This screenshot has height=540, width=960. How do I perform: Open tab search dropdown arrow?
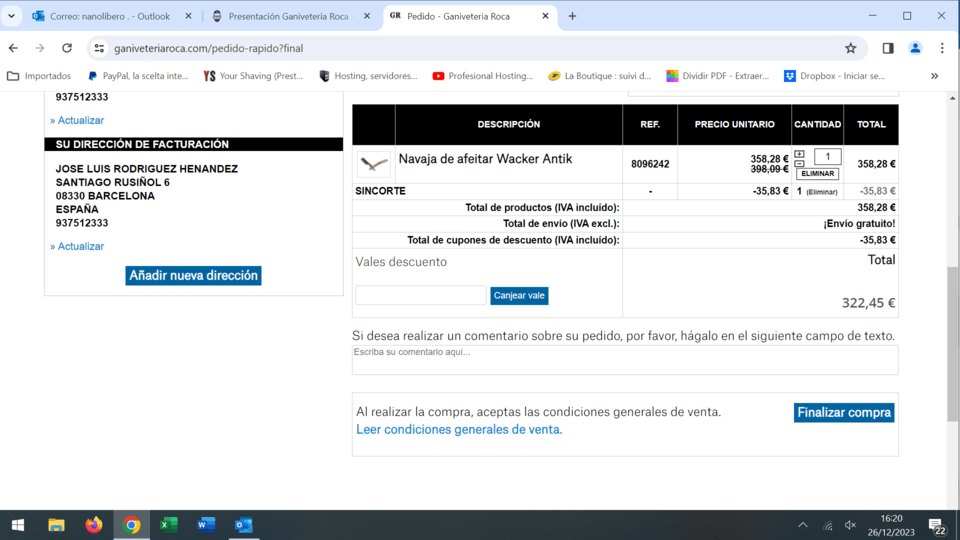pos(11,16)
